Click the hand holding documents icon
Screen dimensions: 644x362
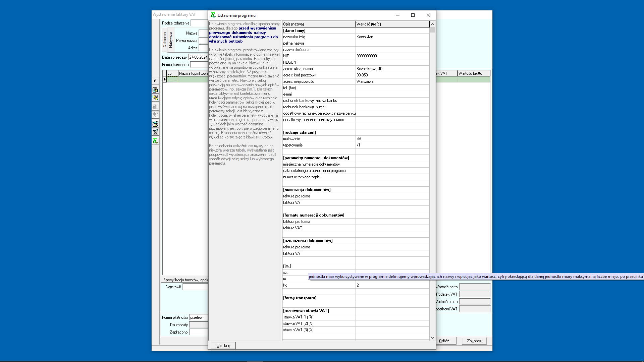(x=155, y=98)
